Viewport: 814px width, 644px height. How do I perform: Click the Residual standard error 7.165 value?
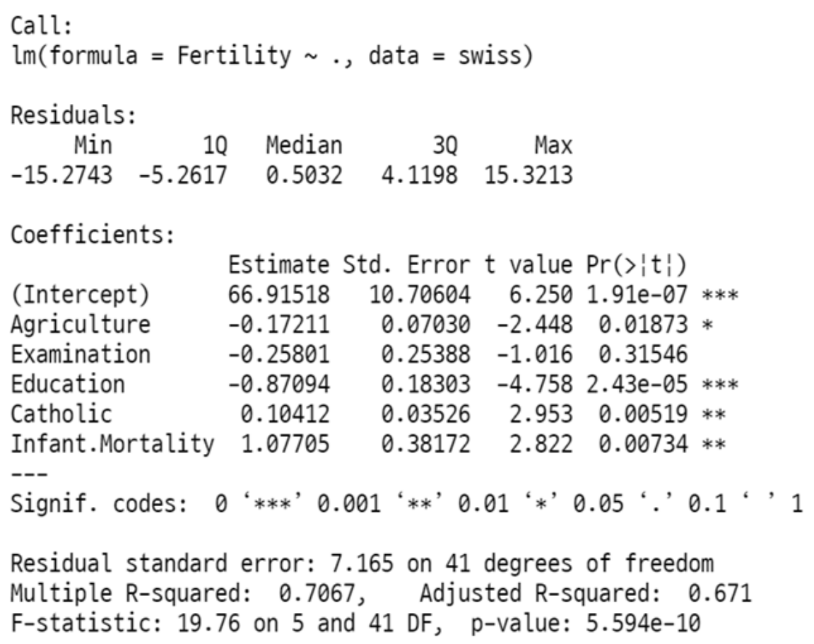(362, 563)
